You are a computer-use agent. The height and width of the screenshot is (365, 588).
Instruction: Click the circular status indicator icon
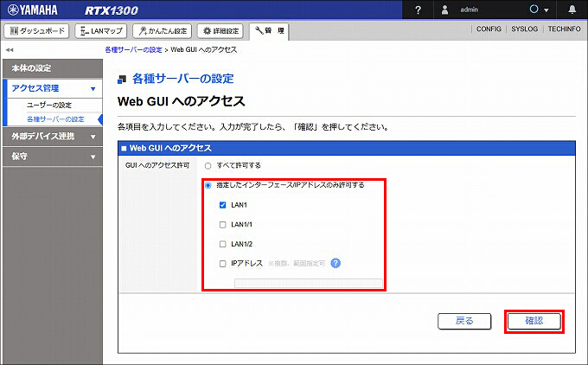[534, 10]
